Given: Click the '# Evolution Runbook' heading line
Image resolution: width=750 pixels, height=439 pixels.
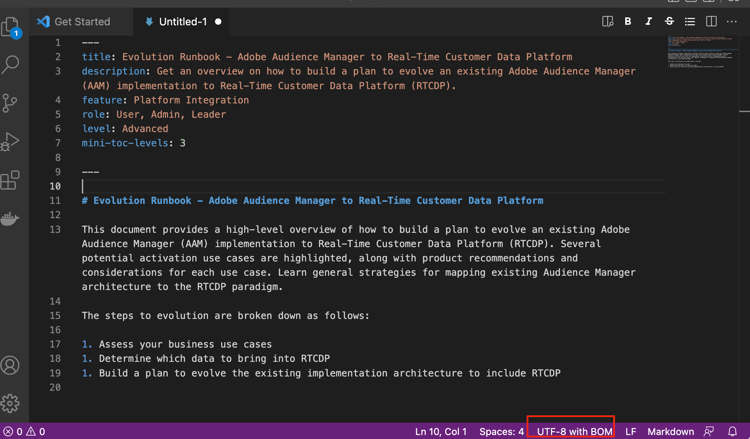Looking at the screenshot, I should pos(312,200).
